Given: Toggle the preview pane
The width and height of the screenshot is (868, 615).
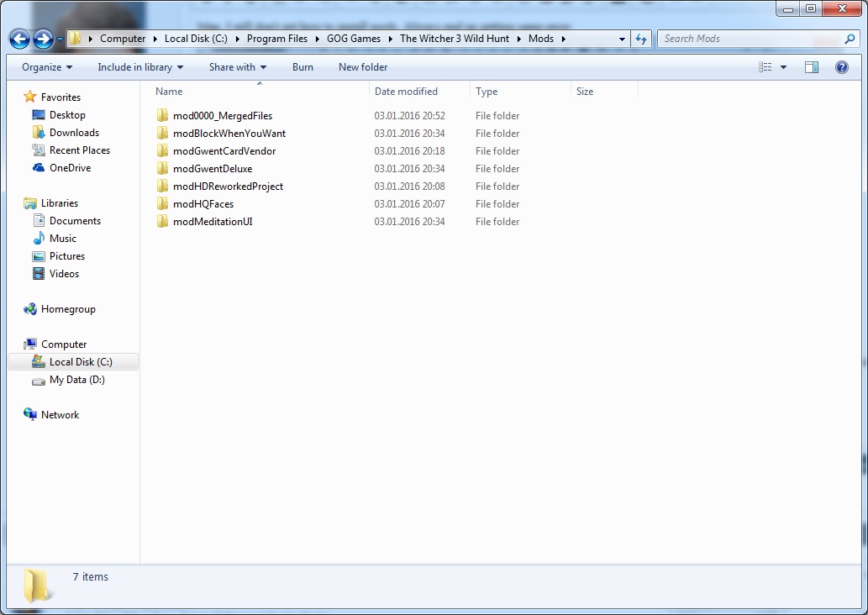Looking at the screenshot, I should click(812, 67).
